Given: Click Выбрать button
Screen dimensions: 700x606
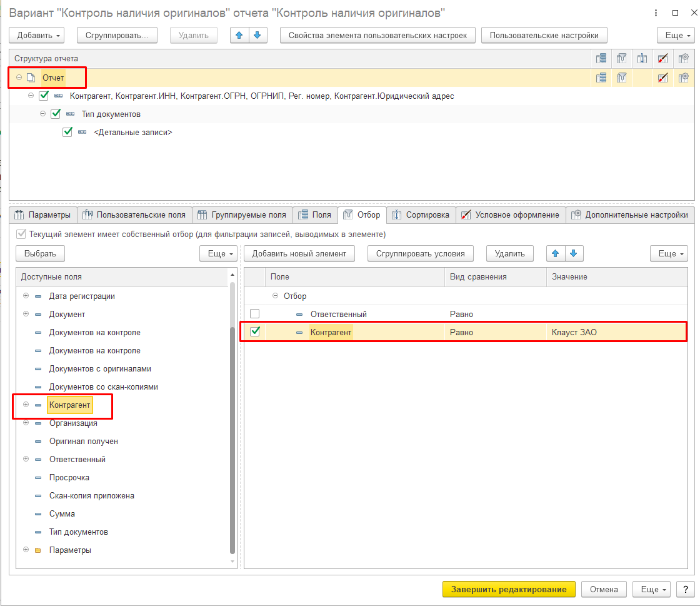Looking at the screenshot, I should [x=40, y=254].
